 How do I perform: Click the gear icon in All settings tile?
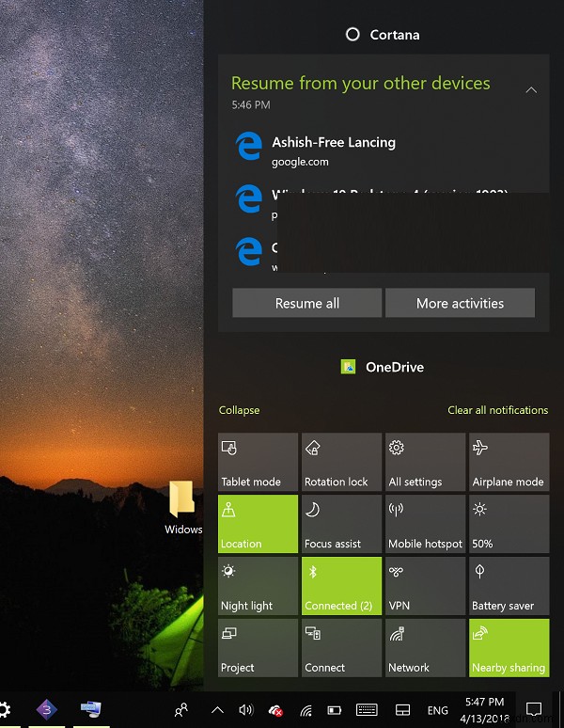click(x=397, y=448)
